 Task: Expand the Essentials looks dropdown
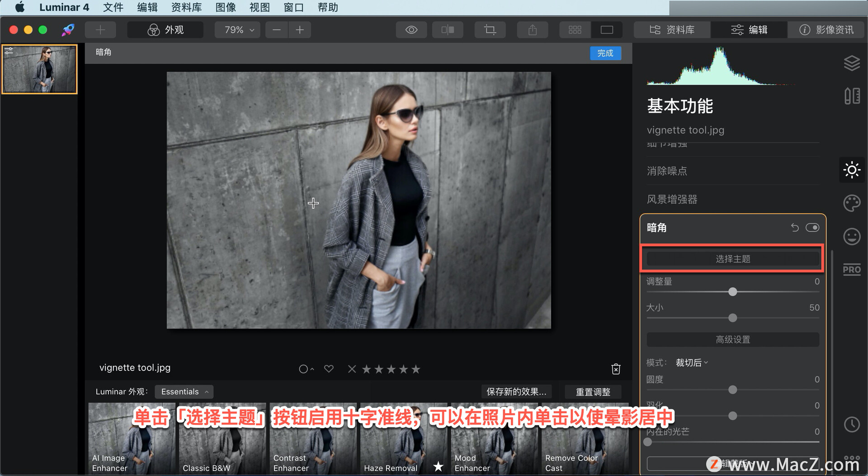pyautogui.click(x=184, y=392)
